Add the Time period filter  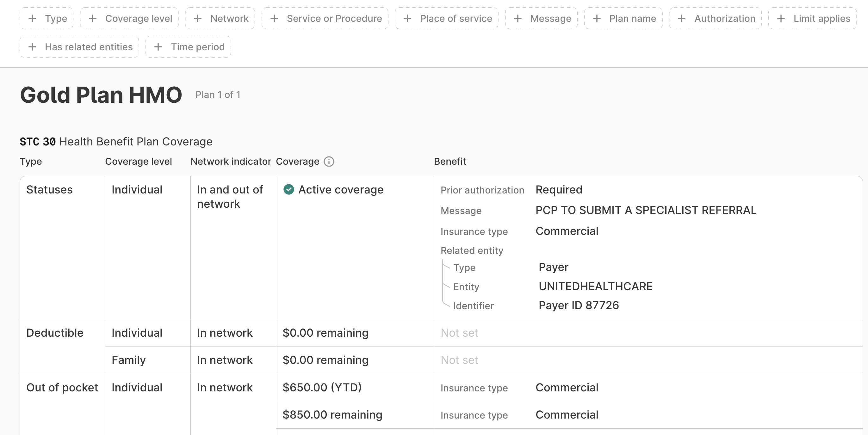[x=188, y=47]
